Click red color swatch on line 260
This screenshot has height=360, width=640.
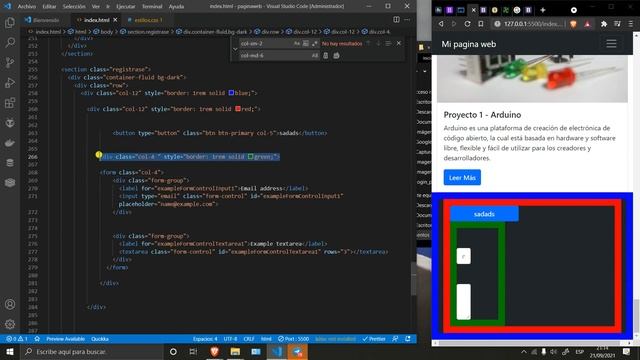tap(238, 109)
